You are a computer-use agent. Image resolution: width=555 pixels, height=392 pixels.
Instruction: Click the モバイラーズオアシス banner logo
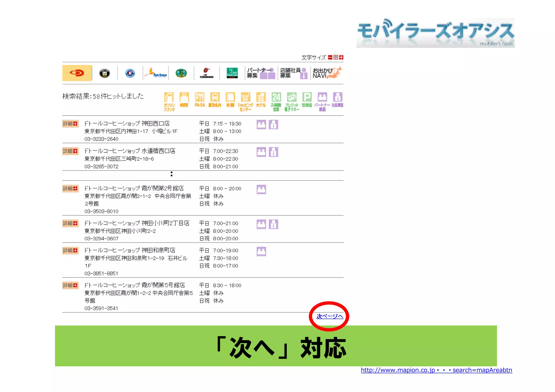(435, 33)
